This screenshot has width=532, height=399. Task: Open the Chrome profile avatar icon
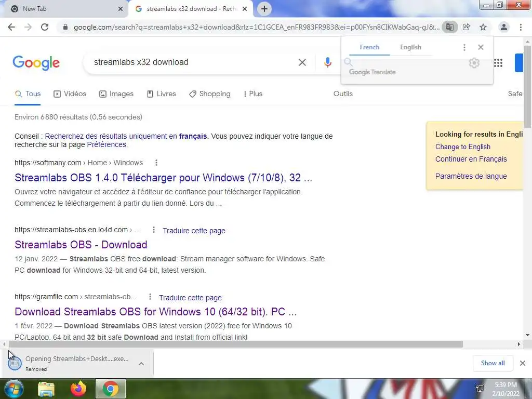pos(504,27)
